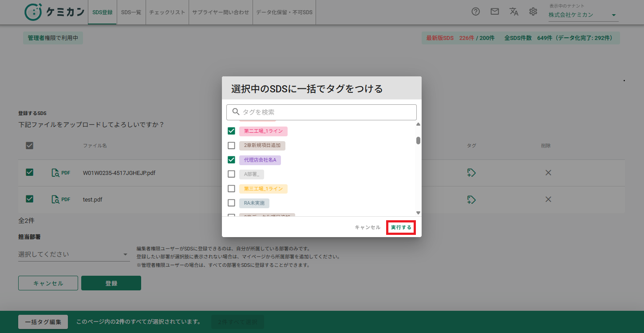Open the チェックリスト tab
This screenshot has height=333, width=644.
pos(167,12)
